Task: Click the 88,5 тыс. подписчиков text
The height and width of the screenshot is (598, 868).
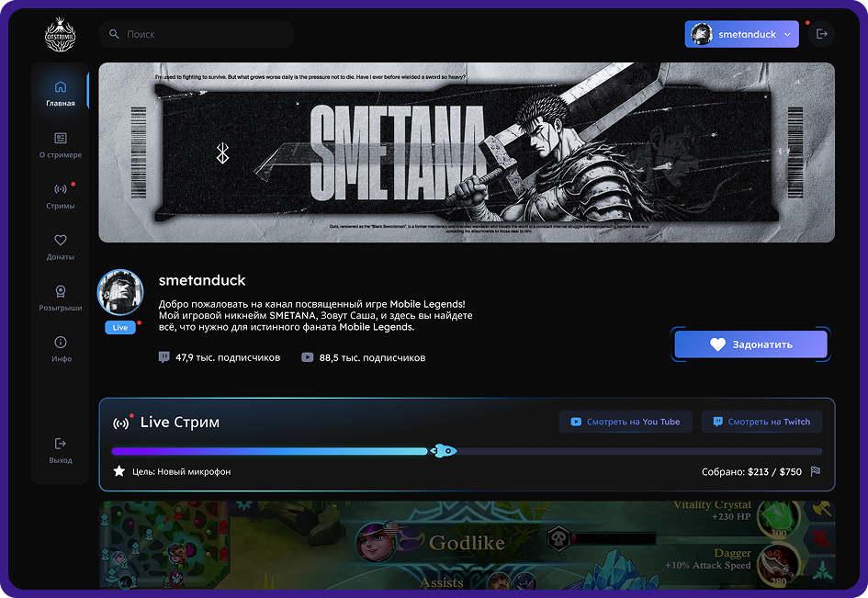Action: (372, 357)
